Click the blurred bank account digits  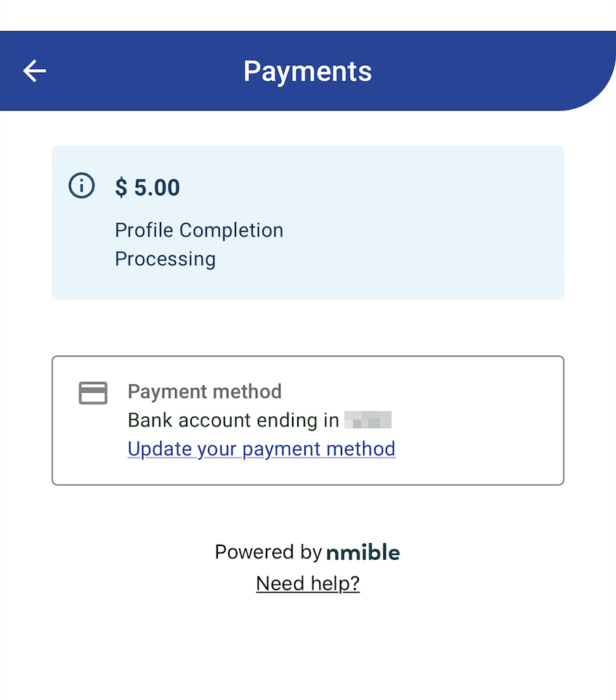(x=368, y=420)
